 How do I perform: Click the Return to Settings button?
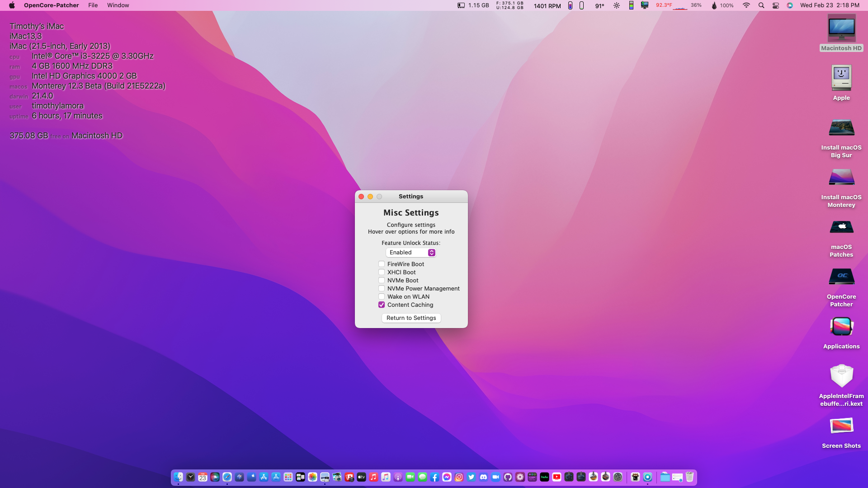pyautogui.click(x=411, y=318)
